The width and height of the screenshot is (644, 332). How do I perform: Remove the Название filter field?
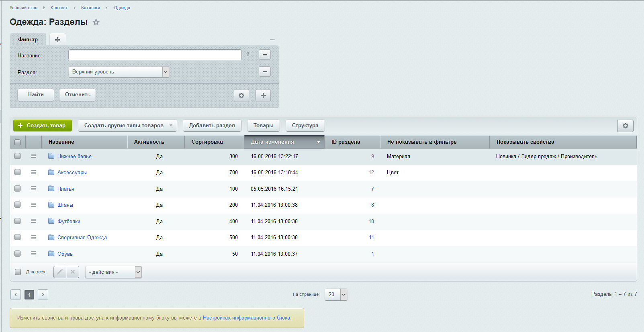264,55
